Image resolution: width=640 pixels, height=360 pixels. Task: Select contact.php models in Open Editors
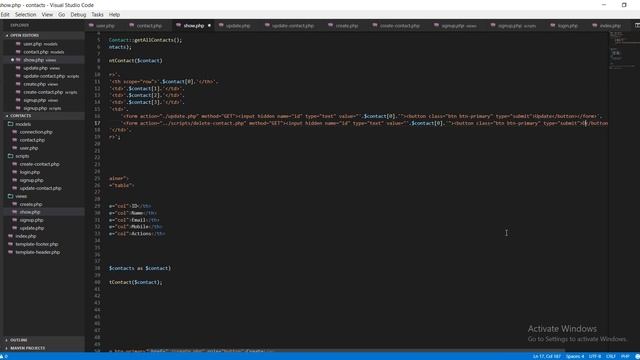point(43,52)
